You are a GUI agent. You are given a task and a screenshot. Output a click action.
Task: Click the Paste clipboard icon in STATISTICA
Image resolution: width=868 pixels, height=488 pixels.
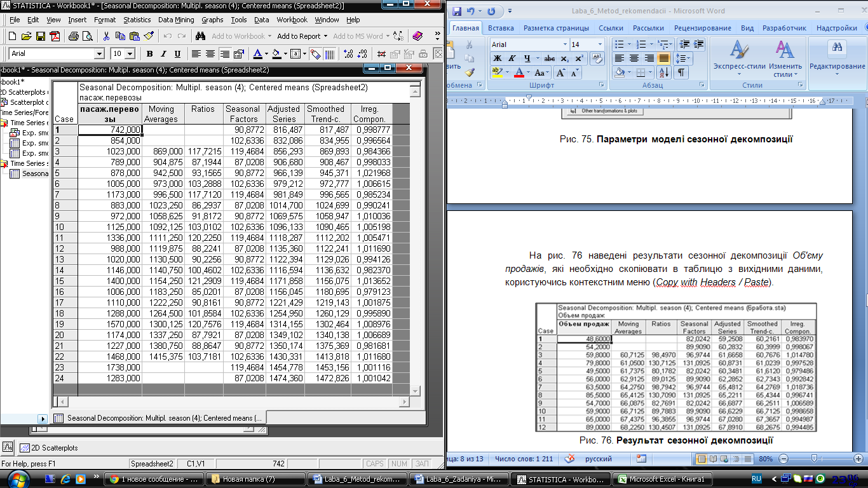pyautogui.click(x=133, y=36)
